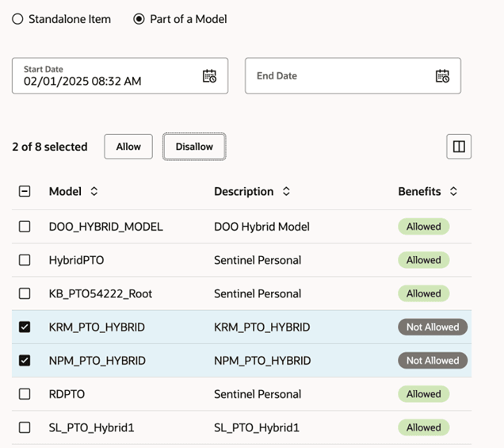Image resolution: width=504 pixels, height=448 pixels.
Task: Sort by the Model column
Action: 94,192
